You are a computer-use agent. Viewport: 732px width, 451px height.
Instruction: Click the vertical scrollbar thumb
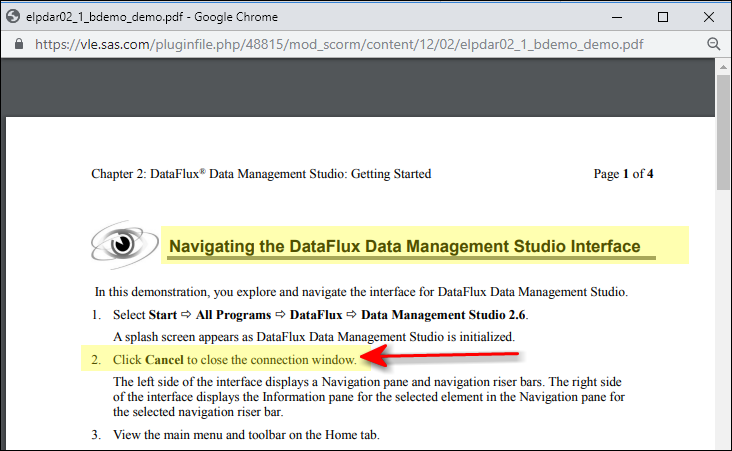[723, 130]
